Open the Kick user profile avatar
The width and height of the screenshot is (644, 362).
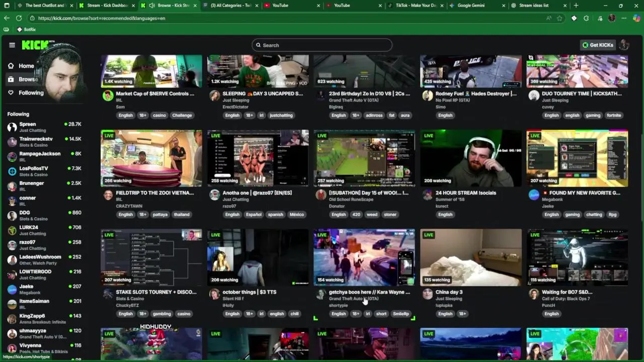(x=624, y=45)
